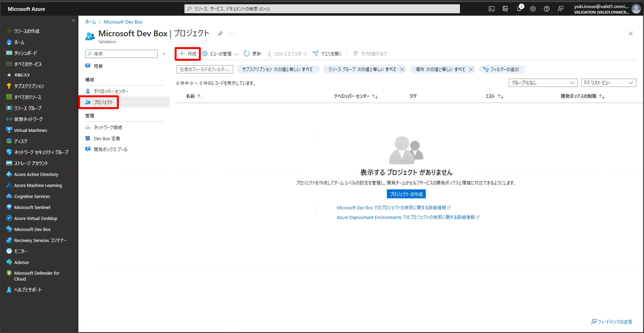This screenshot has width=644, height=333.
Task: Click the Microsoft Dev Box breadcrumb link
Action: tap(123, 22)
